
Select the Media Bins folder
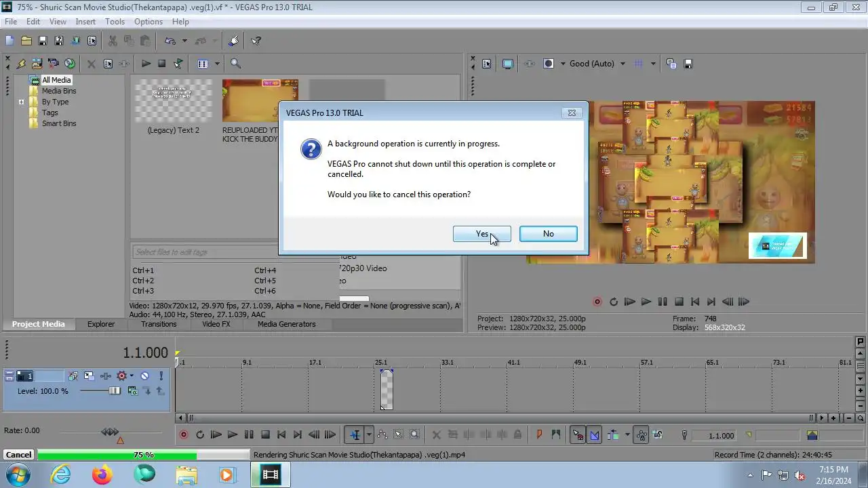click(59, 91)
